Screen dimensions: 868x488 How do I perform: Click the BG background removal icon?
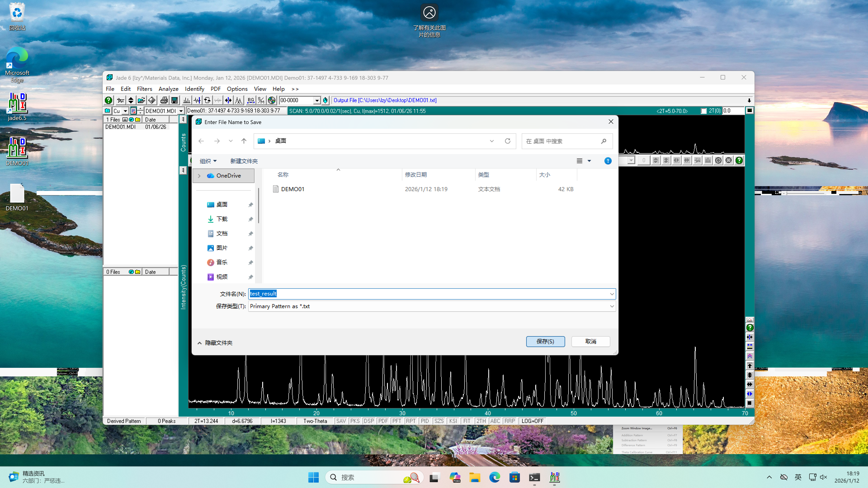(x=250, y=100)
